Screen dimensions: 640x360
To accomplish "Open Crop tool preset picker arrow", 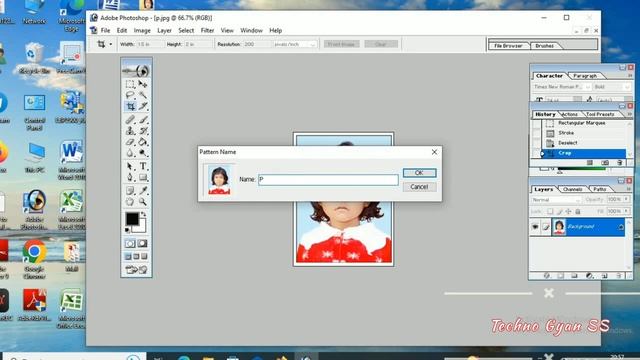I will coord(111,44).
